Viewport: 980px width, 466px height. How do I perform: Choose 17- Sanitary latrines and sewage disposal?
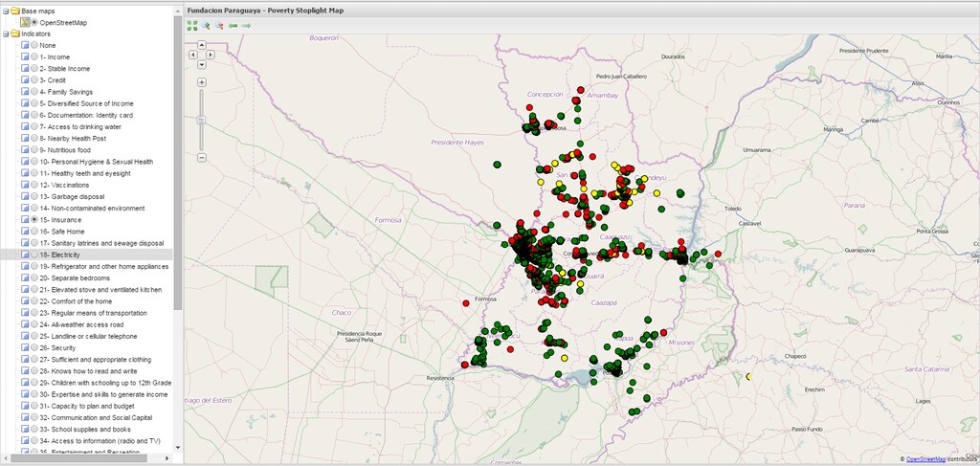(x=101, y=243)
